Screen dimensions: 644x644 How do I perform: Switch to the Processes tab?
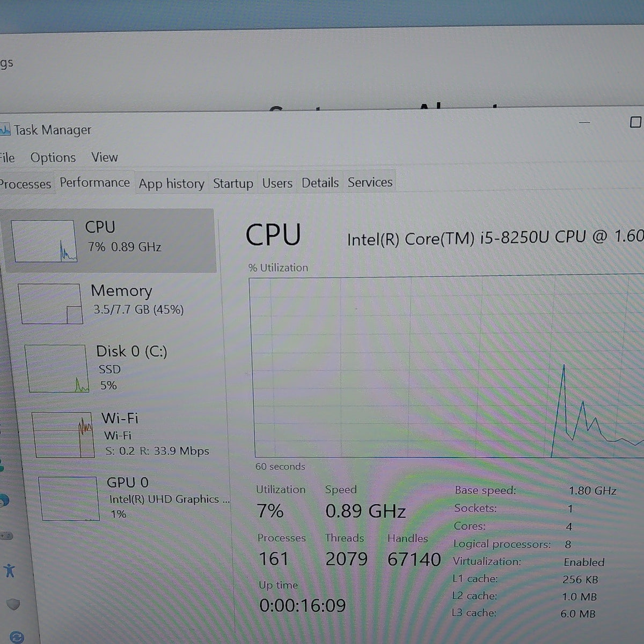[x=25, y=184]
